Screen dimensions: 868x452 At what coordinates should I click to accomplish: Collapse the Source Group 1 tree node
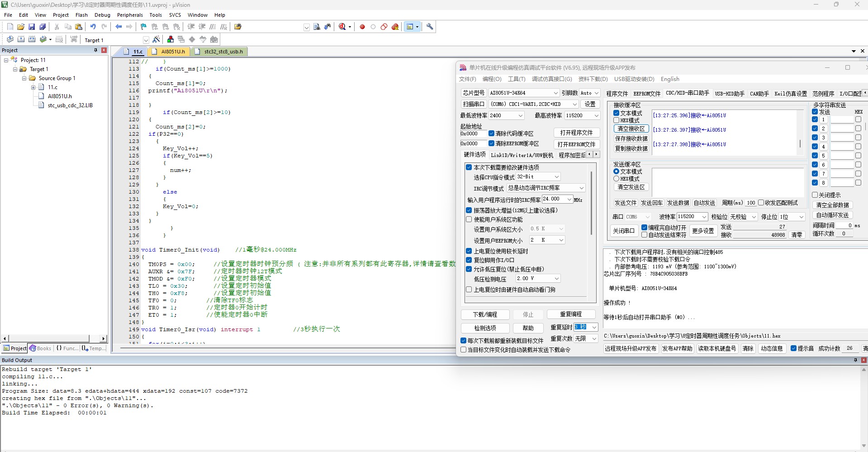(x=24, y=78)
